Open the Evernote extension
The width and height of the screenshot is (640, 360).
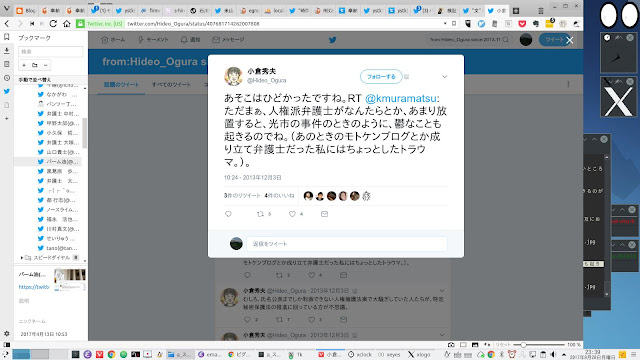pos(536,24)
